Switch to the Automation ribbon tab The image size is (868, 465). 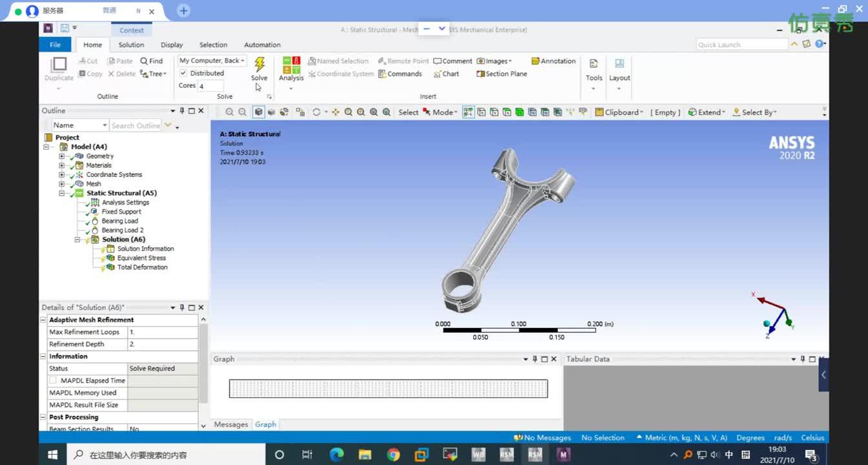262,45
